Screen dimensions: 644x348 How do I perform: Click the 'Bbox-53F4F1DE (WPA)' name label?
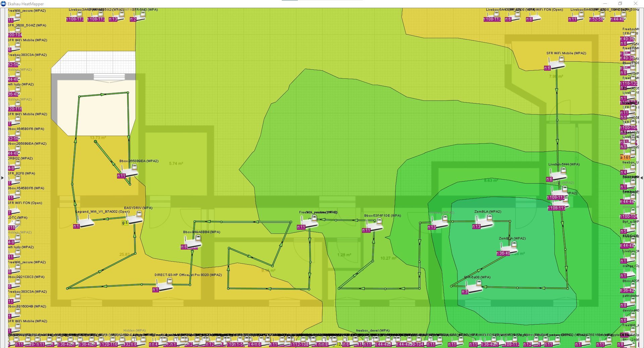[382, 215]
